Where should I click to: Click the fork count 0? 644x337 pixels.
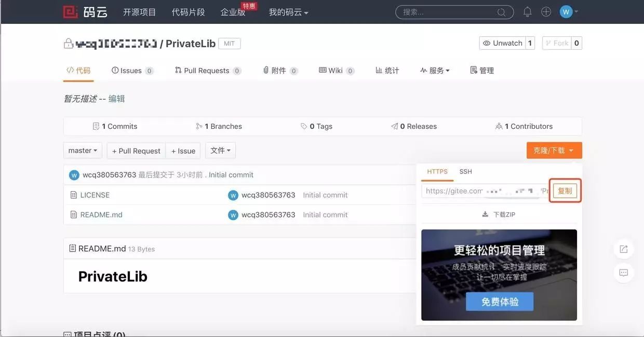(576, 43)
